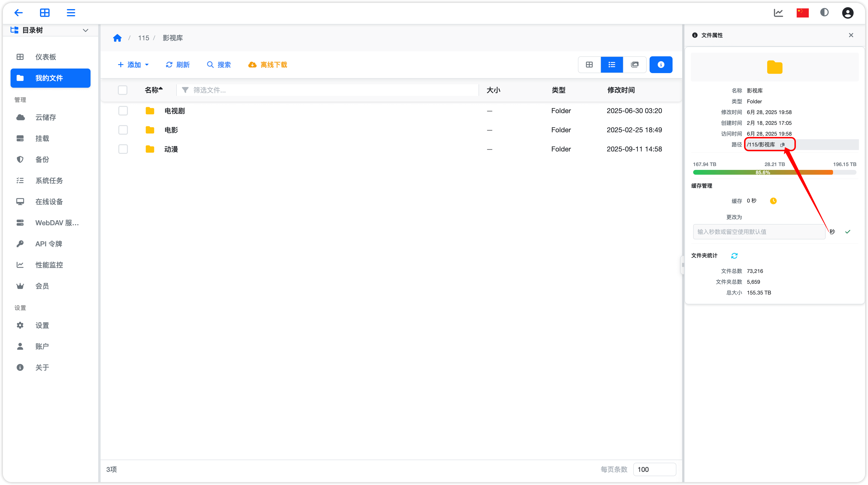
Task: Switch to gallery image view
Action: (634, 65)
